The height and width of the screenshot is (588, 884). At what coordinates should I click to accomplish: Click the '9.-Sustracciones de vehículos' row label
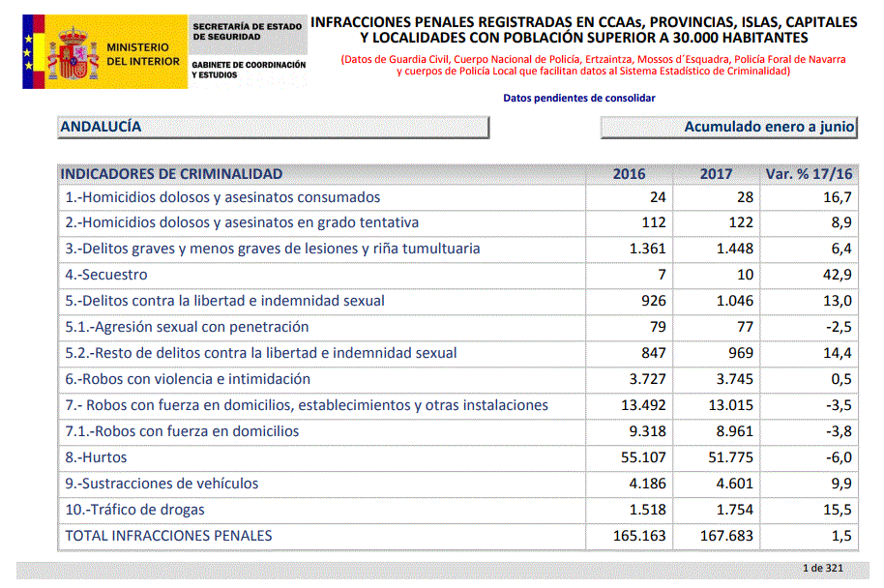tap(162, 484)
